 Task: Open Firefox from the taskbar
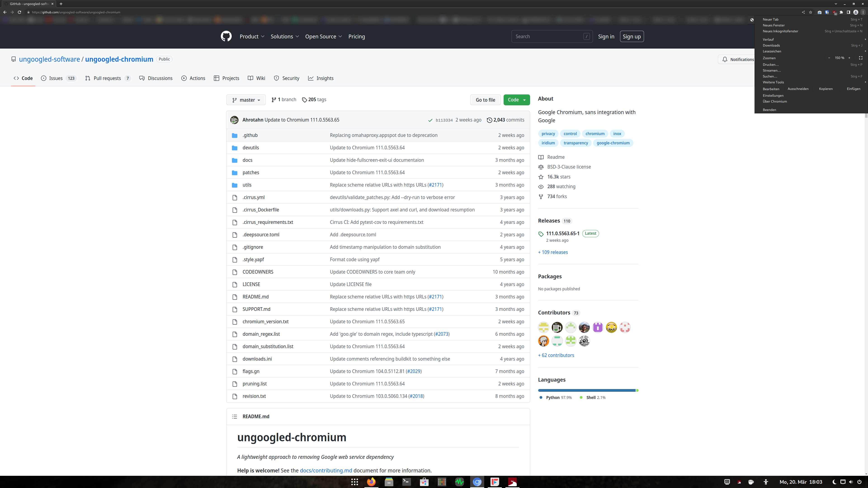pos(371,482)
